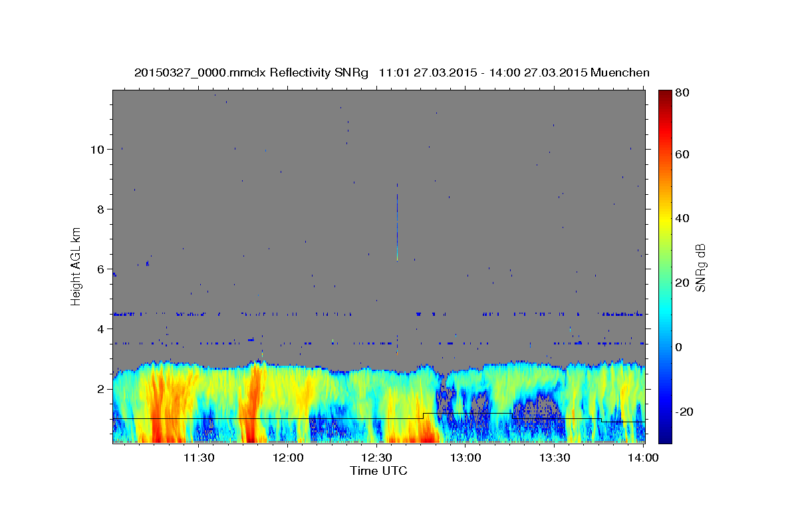
Task: Click the height axis tick label 2
Action: click(x=100, y=389)
